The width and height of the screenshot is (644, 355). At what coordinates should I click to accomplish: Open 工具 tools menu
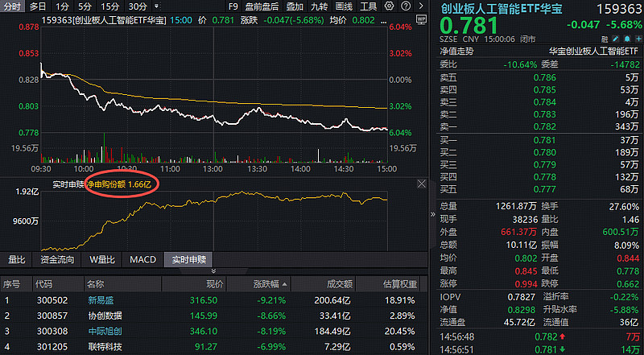[x=369, y=6]
